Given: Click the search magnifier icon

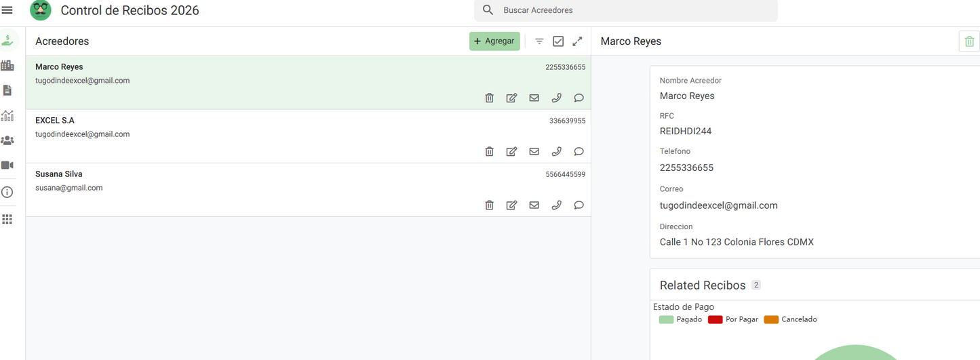Looking at the screenshot, I should (x=488, y=10).
